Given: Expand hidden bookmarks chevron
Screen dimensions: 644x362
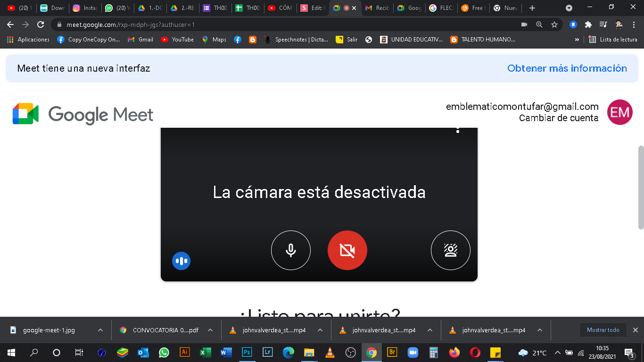Looking at the screenshot, I should pyautogui.click(x=577, y=40).
